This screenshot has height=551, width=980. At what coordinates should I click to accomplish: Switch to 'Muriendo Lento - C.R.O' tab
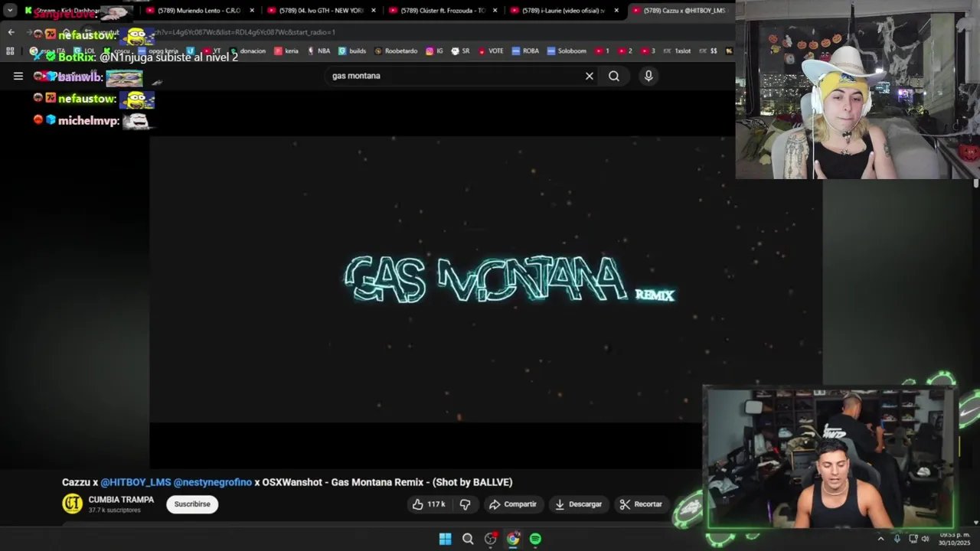[x=201, y=11]
